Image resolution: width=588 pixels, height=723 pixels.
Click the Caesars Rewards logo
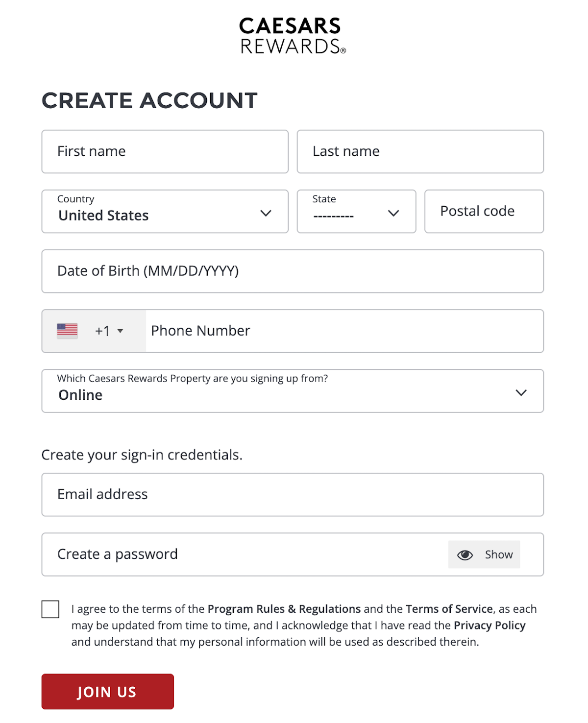click(293, 35)
